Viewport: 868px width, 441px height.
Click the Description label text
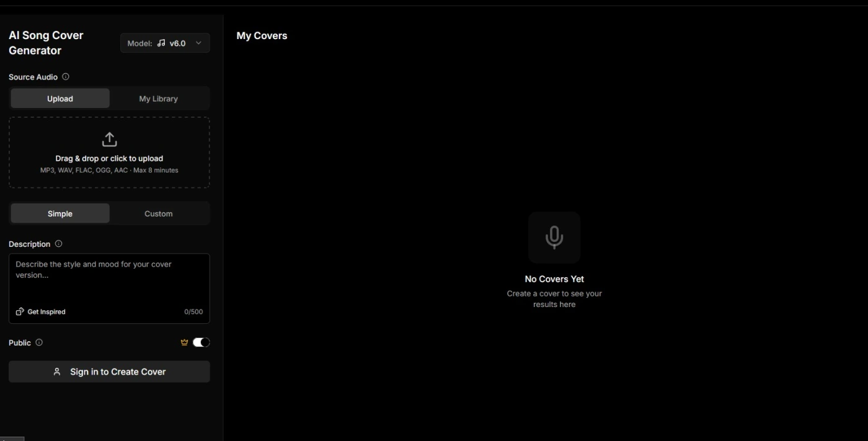[30, 244]
